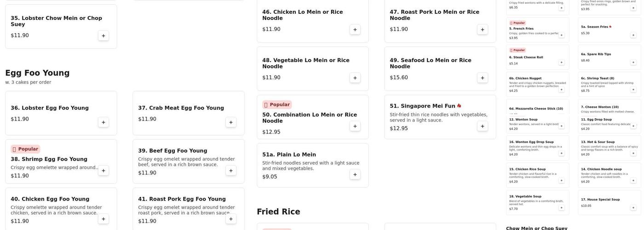Click the Egg Foo Young section heading

pyautogui.click(x=37, y=73)
